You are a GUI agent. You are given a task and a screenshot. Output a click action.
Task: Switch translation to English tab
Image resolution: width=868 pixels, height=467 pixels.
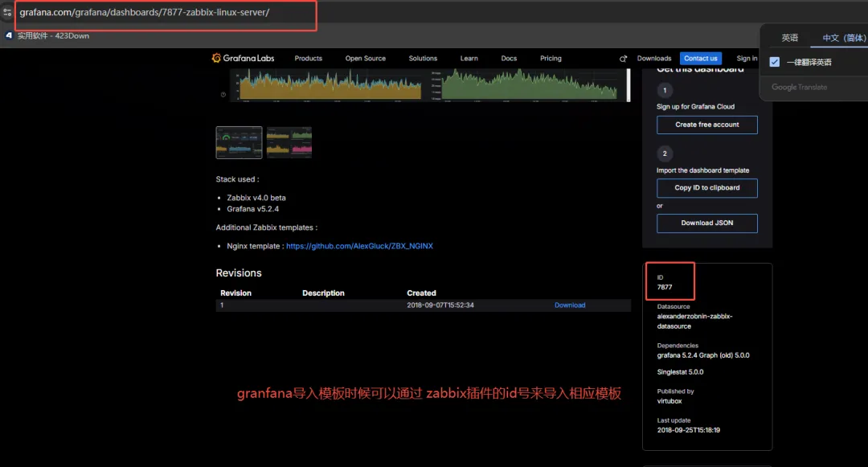[789, 38]
